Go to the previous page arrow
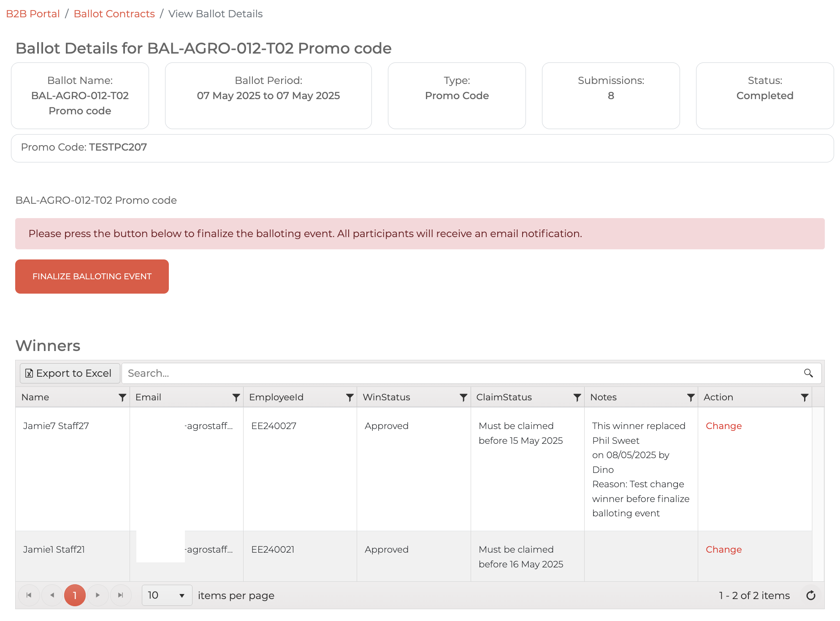Viewport: 840px width, 621px height. 52,595
